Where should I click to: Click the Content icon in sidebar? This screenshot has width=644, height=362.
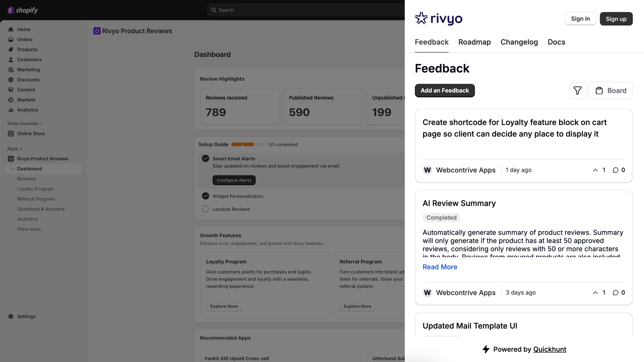[11, 90]
